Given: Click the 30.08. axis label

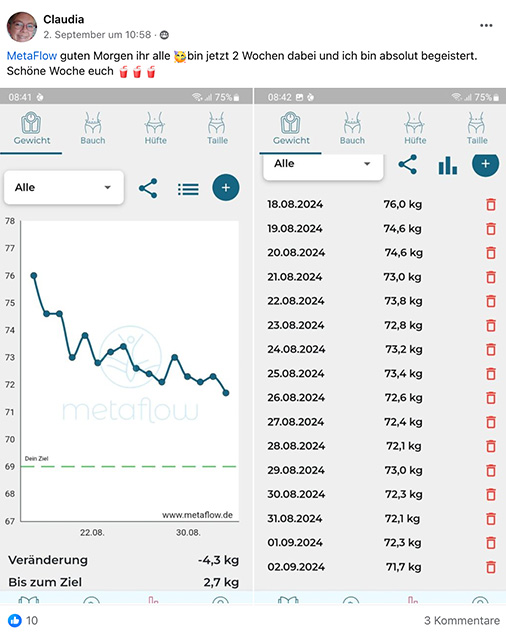Looking at the screenshot, I should coord(188,533).
